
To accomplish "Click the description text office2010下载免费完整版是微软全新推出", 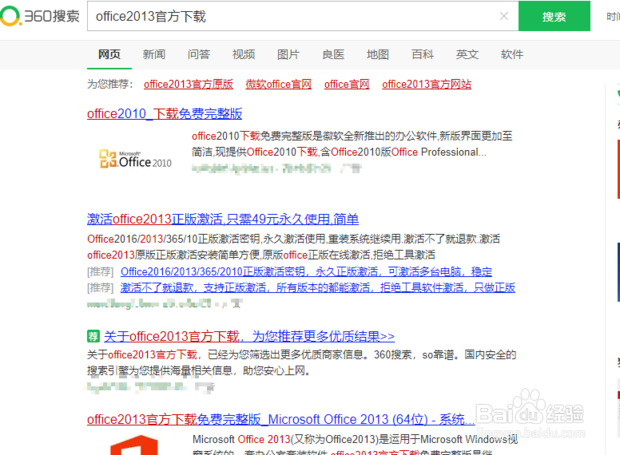I will (352, 144).
